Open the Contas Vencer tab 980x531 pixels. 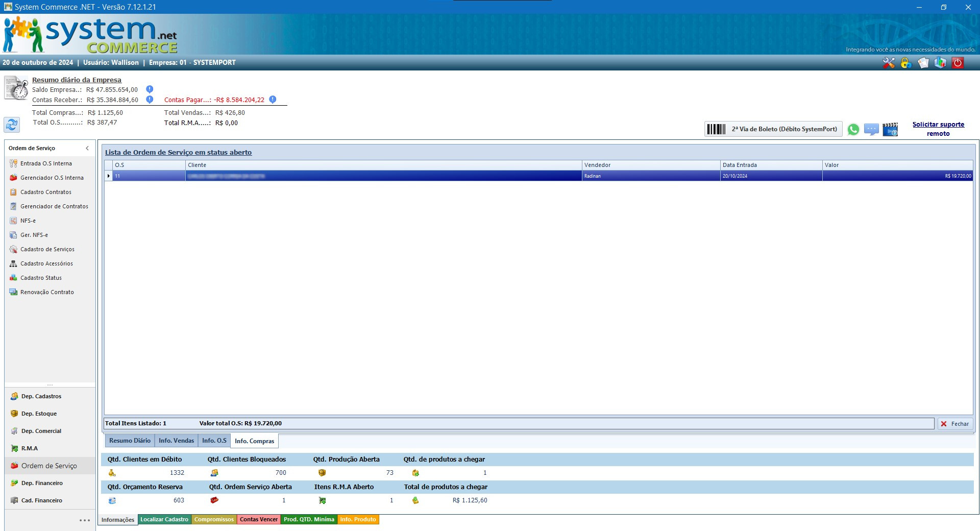click(259, 519)
